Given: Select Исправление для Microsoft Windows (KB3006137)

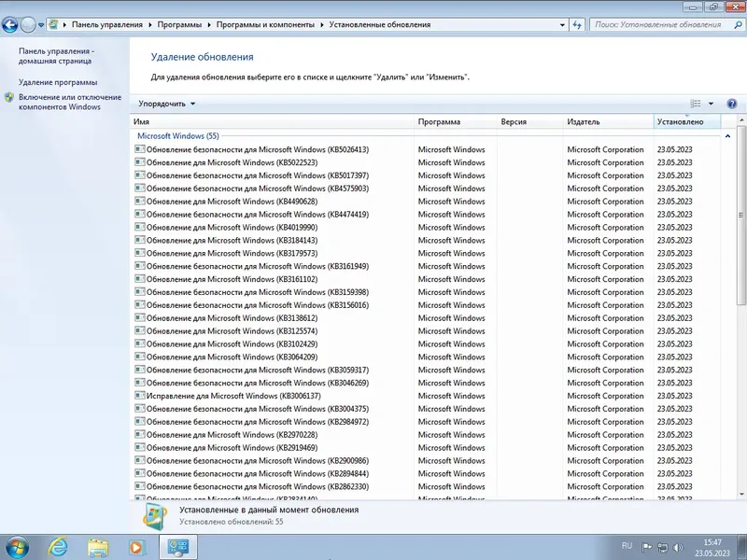Looking at the screenshot, I should (233, 396).
